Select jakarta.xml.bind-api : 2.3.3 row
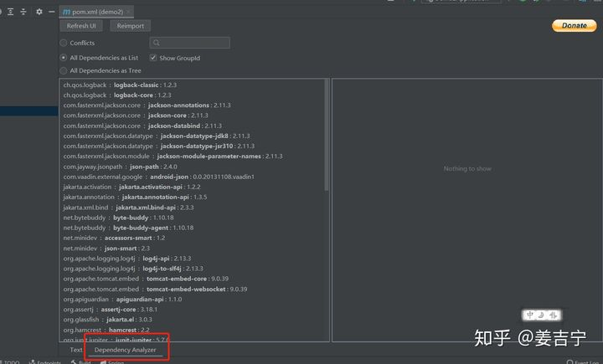Image resolution: width=603 pixels, height=364 pixels. coord(128,208)
